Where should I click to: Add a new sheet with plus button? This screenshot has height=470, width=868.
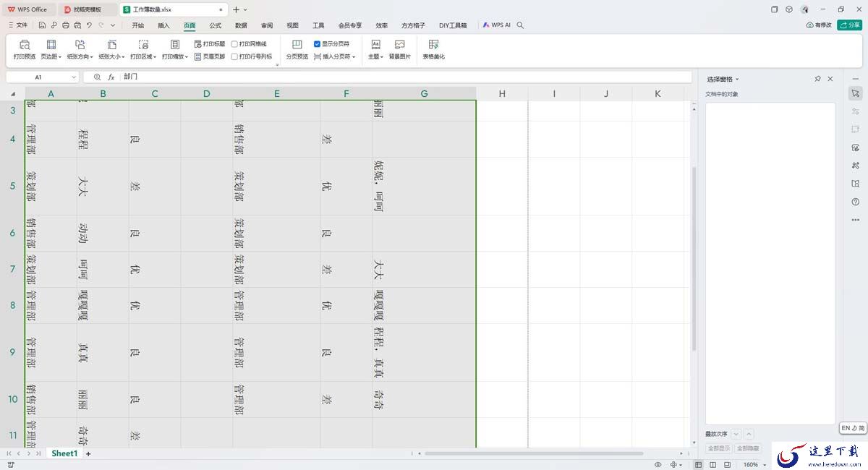[x=88, y=453]
